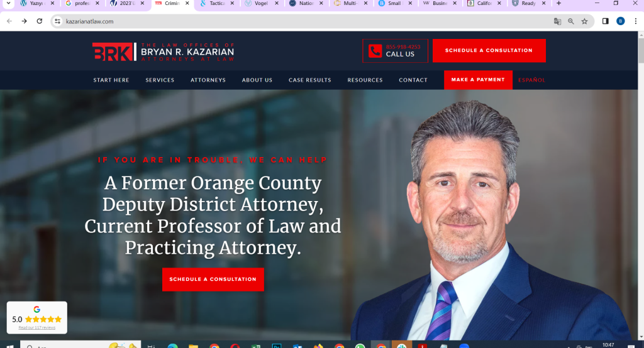Open the tab search dropdown arrow
644x348 pixels.
(x=8, y=3)
